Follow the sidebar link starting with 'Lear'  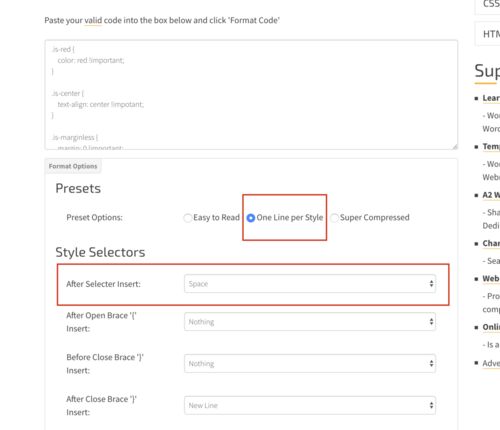(x=491, y=98)
